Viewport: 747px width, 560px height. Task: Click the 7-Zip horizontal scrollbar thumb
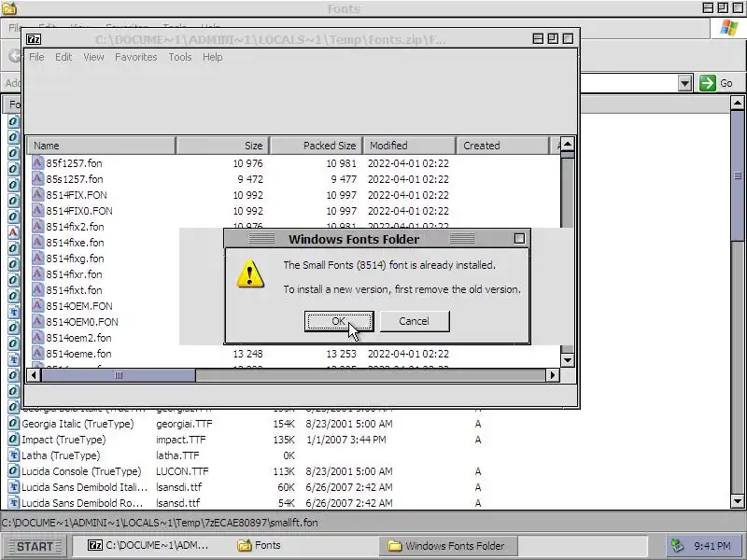119,375
